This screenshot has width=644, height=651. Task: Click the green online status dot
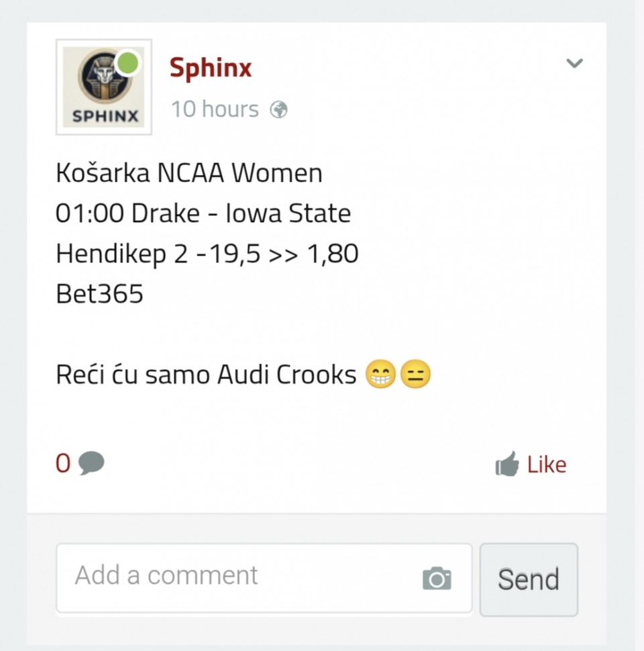pos(127,64)
